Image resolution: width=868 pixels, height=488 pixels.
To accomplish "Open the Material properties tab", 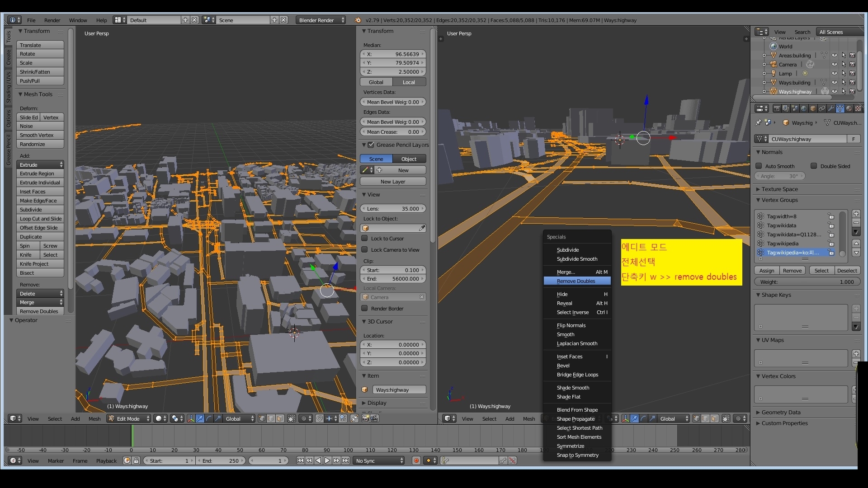I will 849,108.
